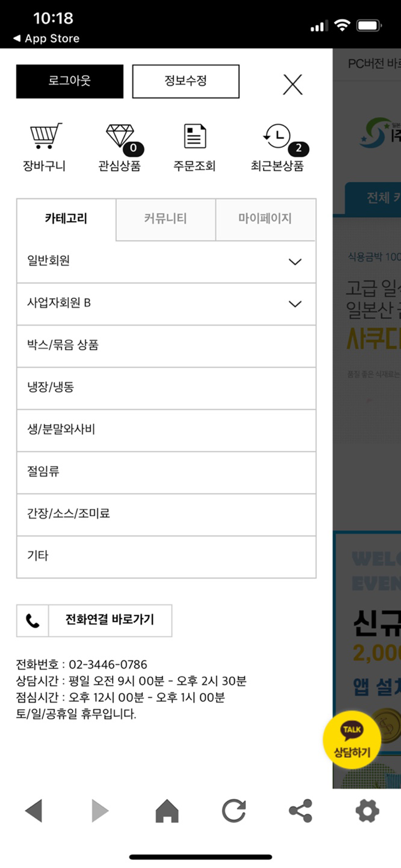401x868 pixels.
Task: Return to App Store via status bar
Action: [46, 38]
